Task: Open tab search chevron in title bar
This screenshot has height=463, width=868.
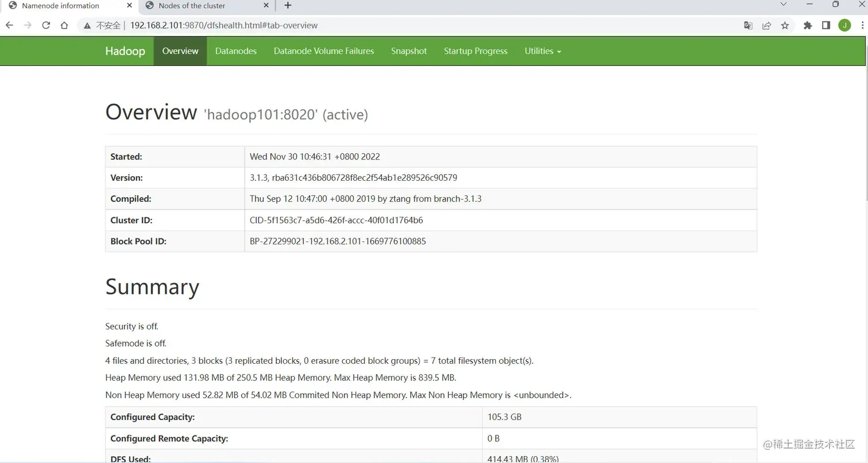Action: point(783,5)
